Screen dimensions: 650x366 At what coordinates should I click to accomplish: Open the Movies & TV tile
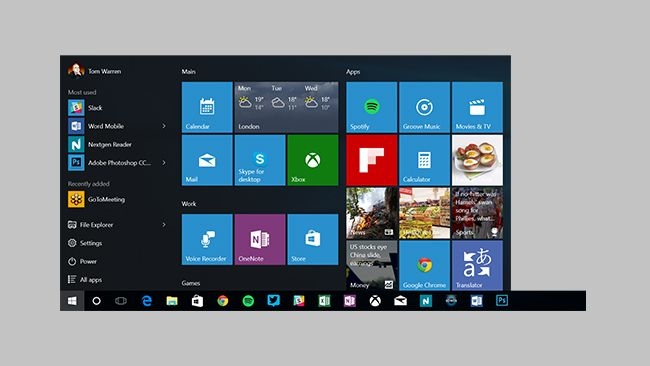pyautogui.click(x=477, y=107)
